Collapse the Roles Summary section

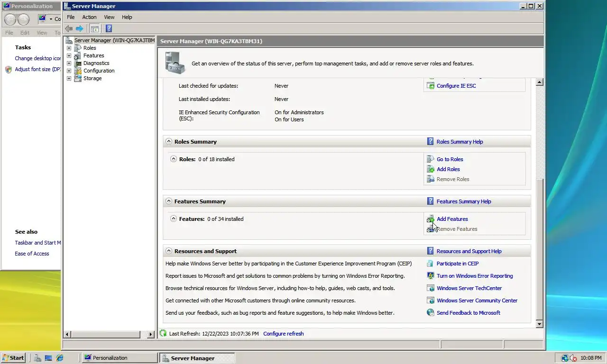click(x=168, y=141)
